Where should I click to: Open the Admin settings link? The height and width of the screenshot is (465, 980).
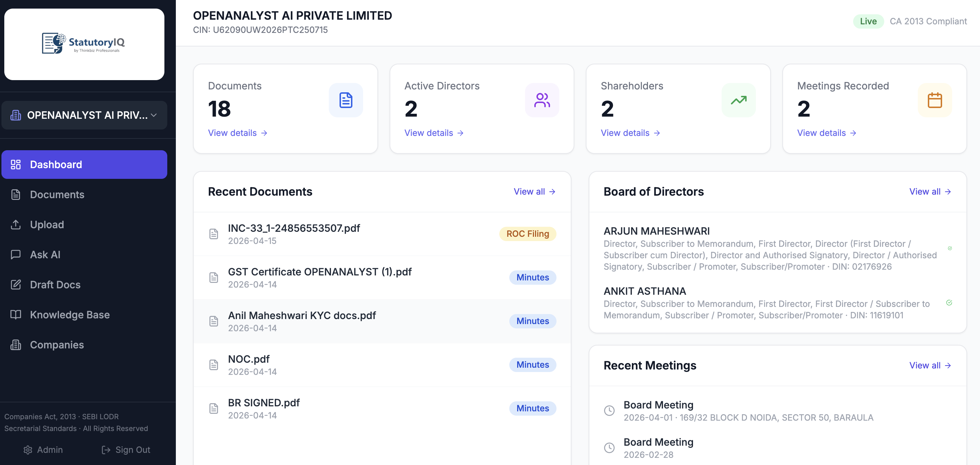pyautogui.click(x=43, y=450)
